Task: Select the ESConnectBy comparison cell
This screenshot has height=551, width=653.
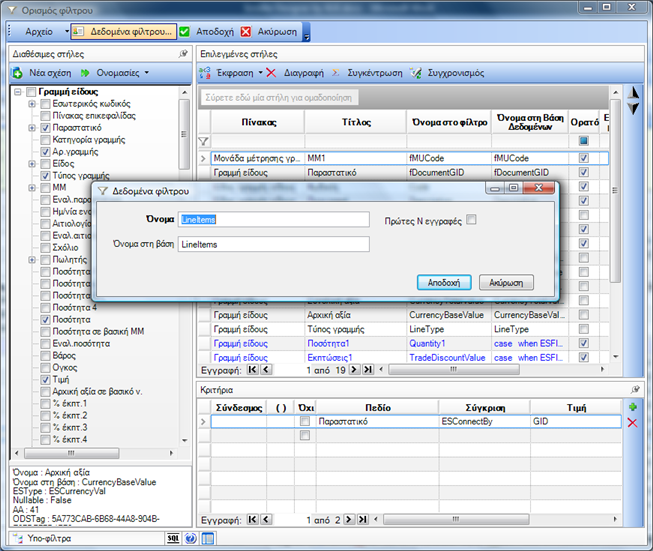Action: pyautogui.click(x=484, y=421)
